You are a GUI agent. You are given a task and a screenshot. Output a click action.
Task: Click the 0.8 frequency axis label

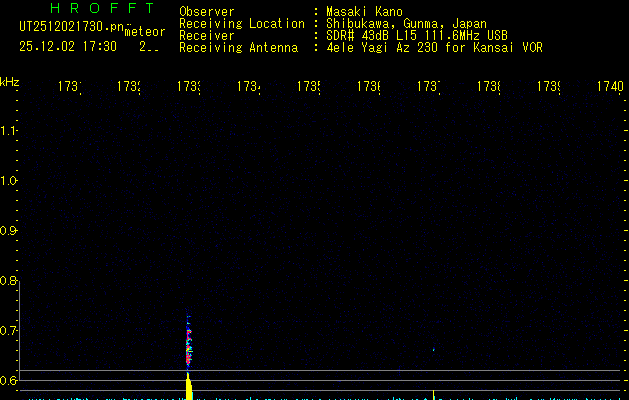(8, 280)
